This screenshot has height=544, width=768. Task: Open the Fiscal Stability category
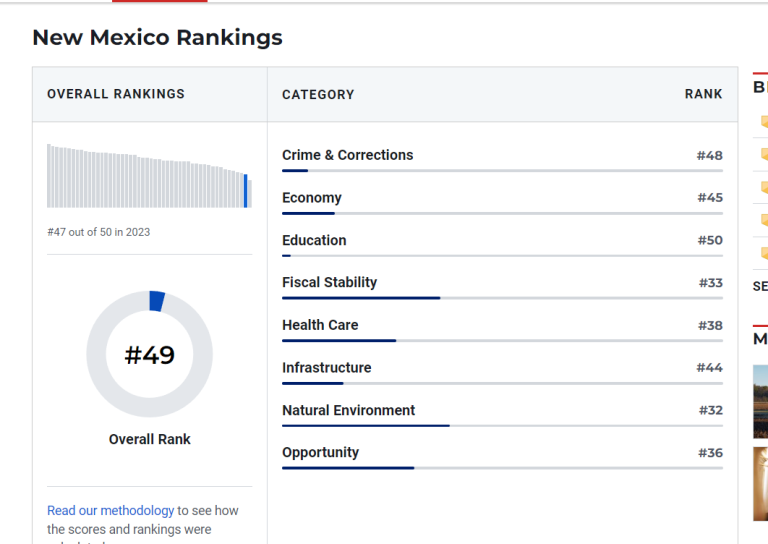329,282
